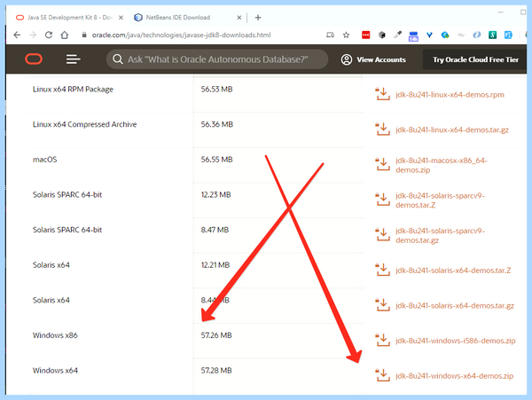
Task: Click download icon for macosx-x86_64-demos.zip
Action: tap(383, 164)
